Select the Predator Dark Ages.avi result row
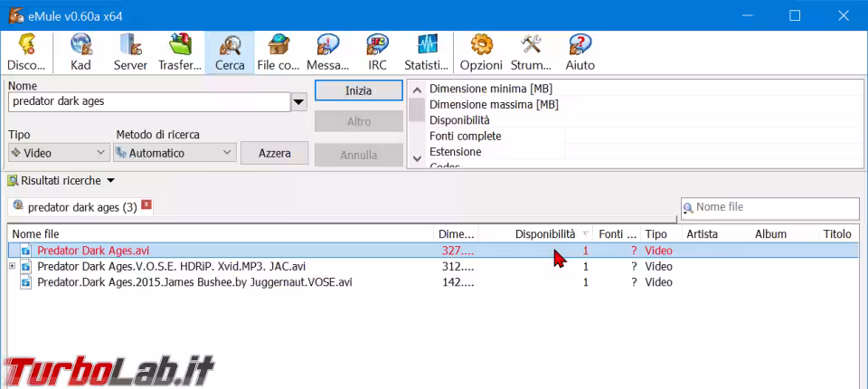 pyautogui.click(x=433, y=251)
